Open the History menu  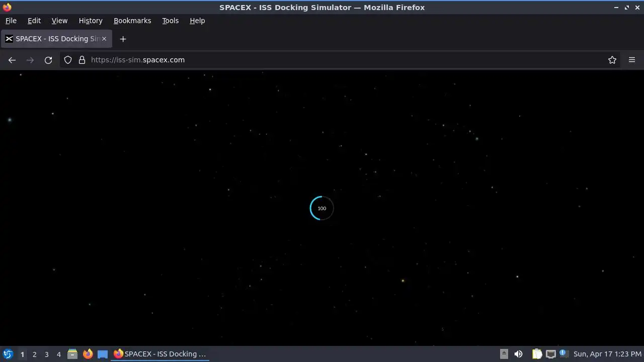click(91, 21)
